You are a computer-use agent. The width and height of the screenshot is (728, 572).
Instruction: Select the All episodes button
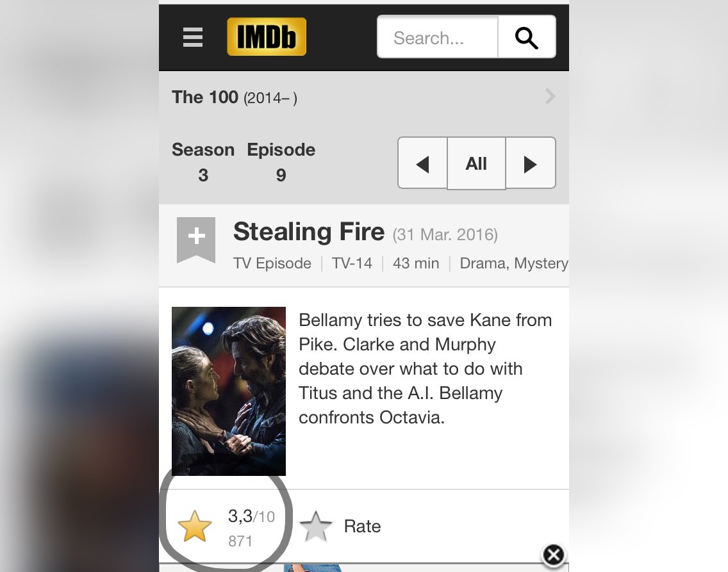[476, 164]
